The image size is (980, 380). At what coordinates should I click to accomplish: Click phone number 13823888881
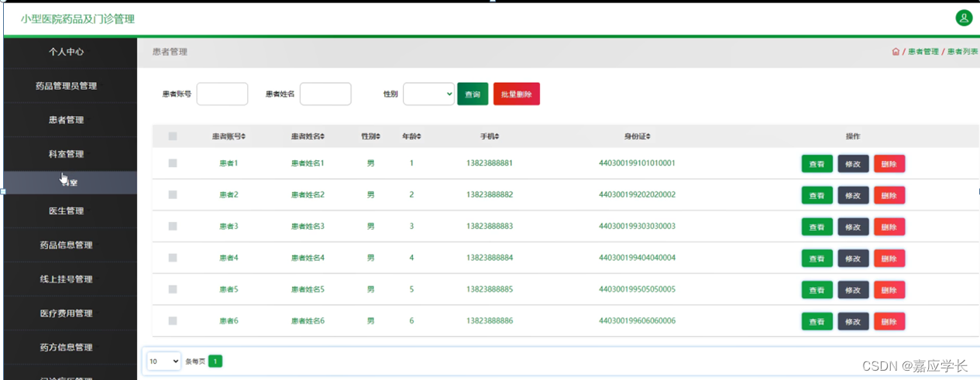pyautogui.click(x=490, y=163)
